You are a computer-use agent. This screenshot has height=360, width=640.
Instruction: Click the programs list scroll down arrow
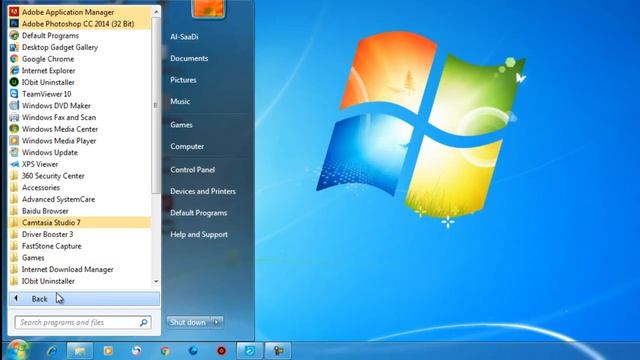[156, 282]
